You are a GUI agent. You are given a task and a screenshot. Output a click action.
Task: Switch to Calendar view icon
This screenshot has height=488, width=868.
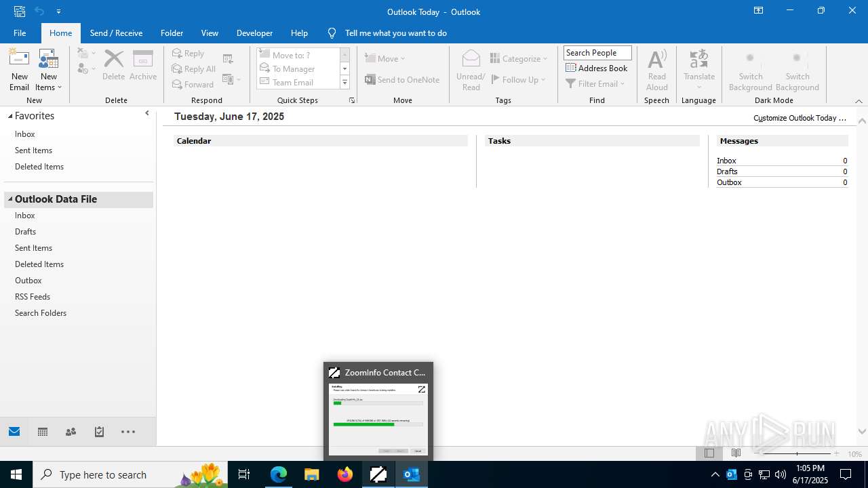pos(43,432)
